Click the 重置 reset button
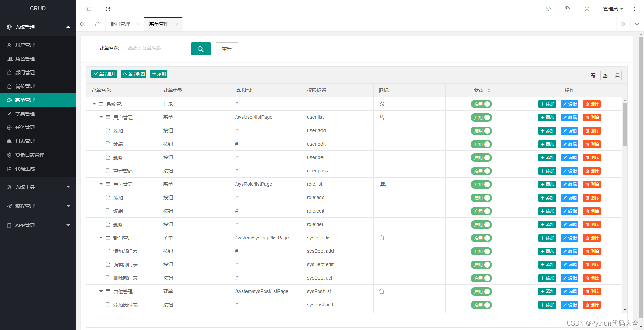Viewport: 644px width, 330px height. click(227, 49)
